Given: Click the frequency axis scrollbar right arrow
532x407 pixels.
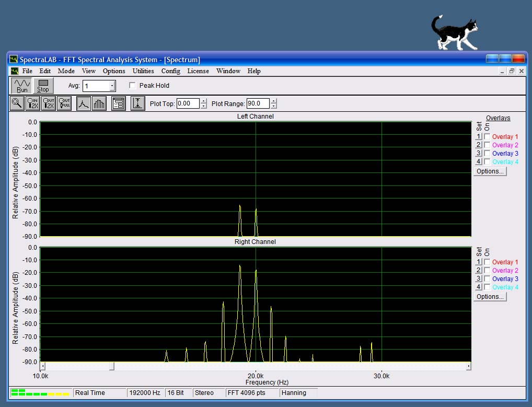Looking at the screenshot, I should pos(468,366).
